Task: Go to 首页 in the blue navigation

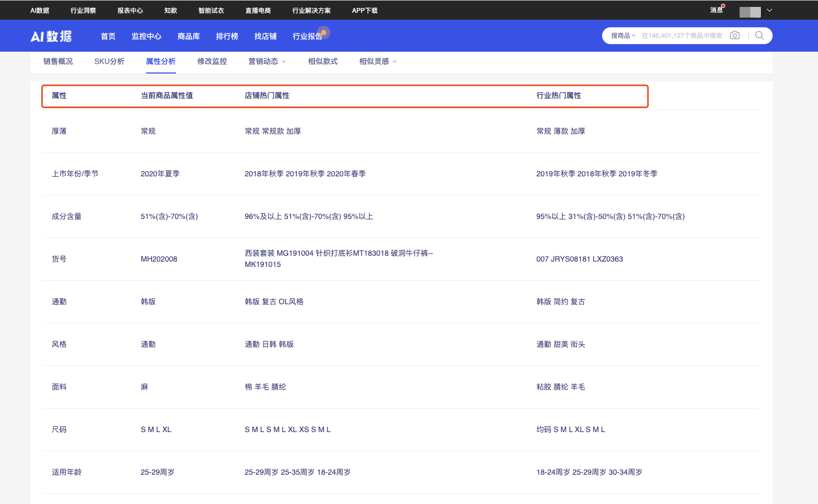Action: tap(108, 36)
